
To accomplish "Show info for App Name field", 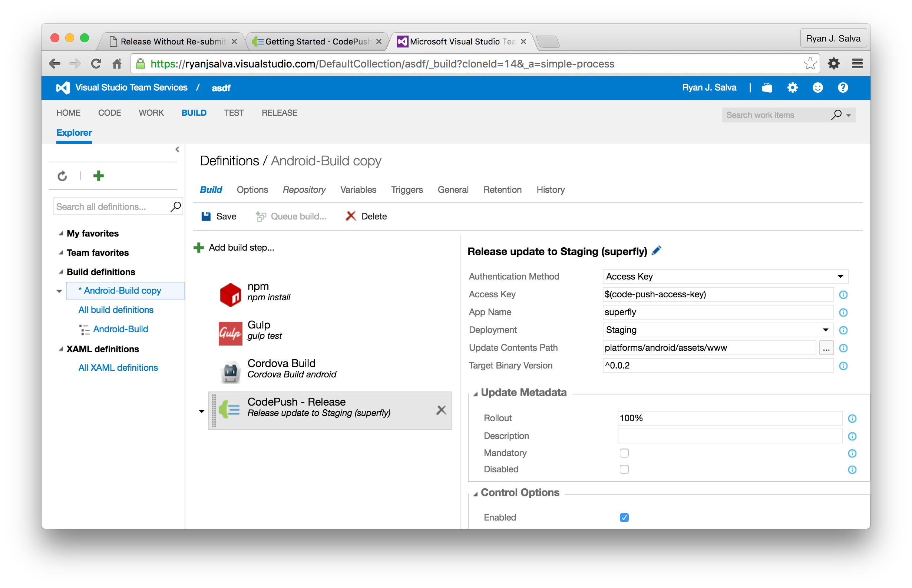I will coord(843,313).
